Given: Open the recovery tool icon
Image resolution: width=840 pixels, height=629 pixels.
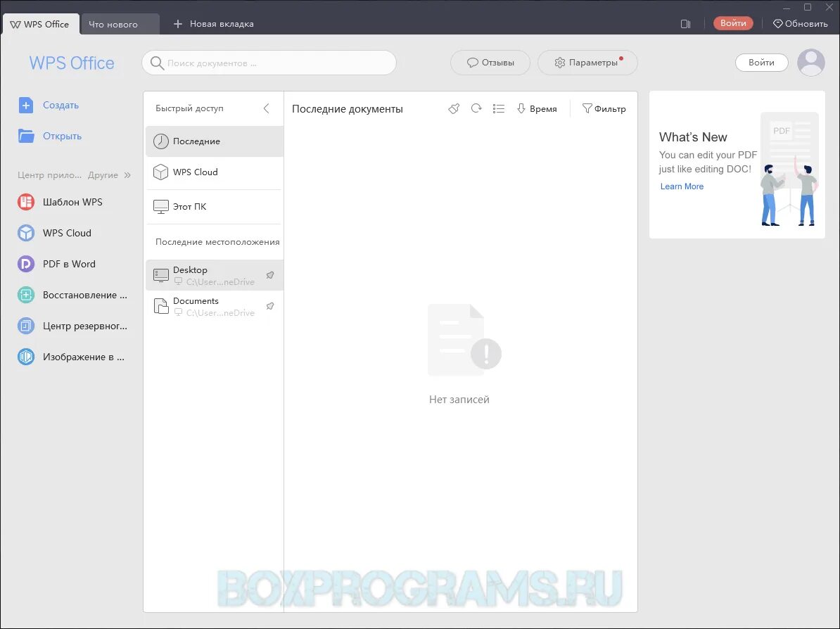Looking at the screenshot, I should [x=26, y=295].
